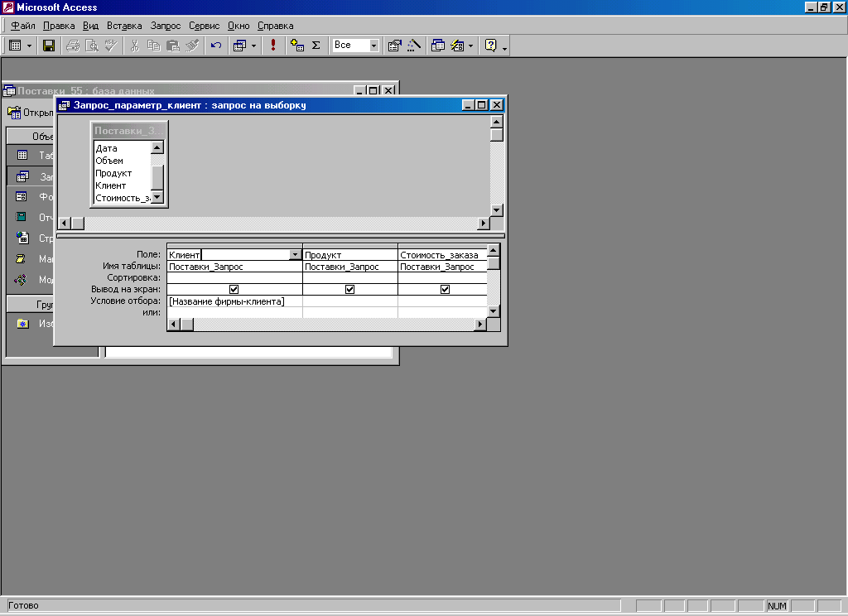
Task: Uncheck show box for Стоимость_заказа column
Action: coord(445,289)
